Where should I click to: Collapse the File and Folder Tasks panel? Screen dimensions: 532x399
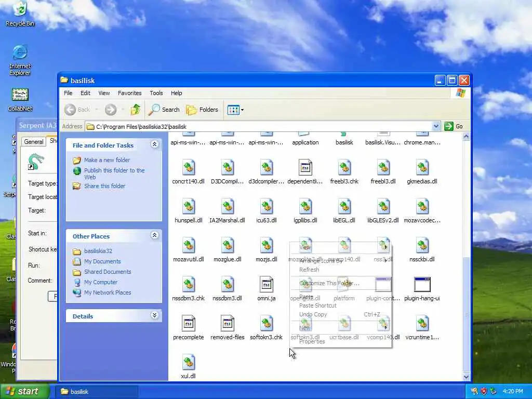click(x=154, y=144)
